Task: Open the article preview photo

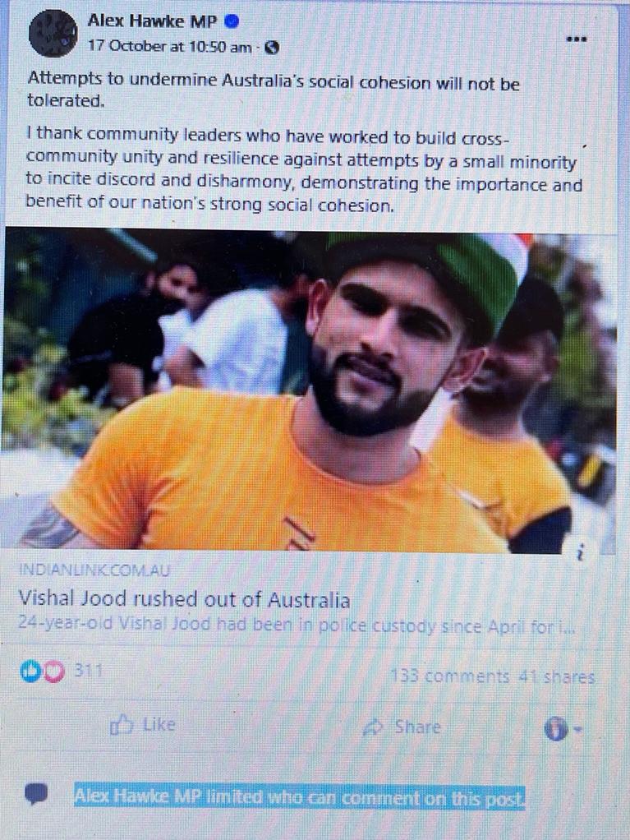Action: (310, 390)
